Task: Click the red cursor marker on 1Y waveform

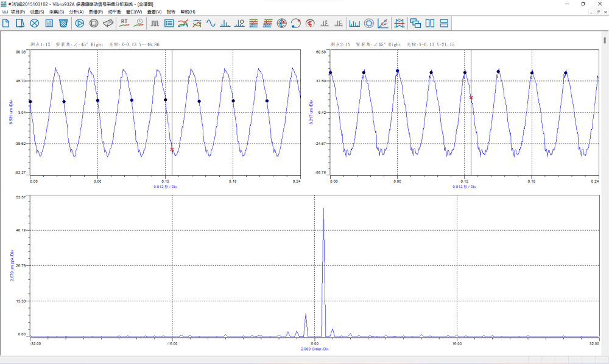Action: tap(471, 97)
